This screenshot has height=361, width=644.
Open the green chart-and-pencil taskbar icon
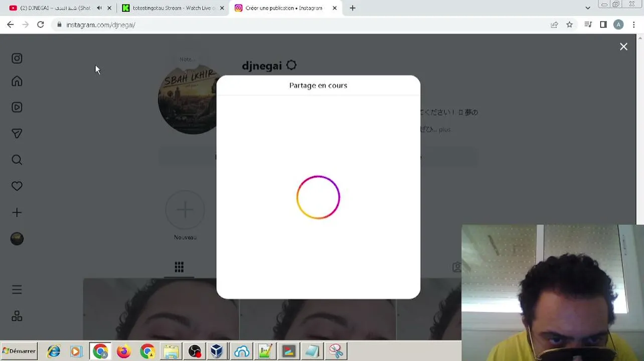265,351
